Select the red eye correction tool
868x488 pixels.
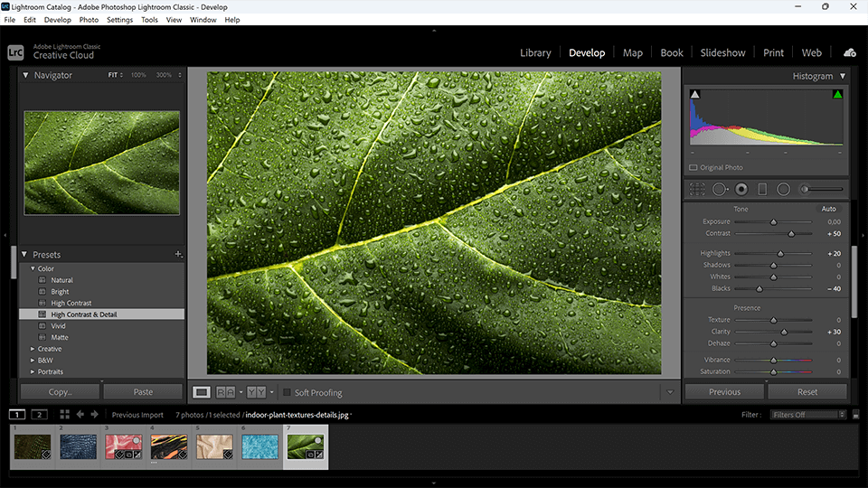click(x=741, y=189)
